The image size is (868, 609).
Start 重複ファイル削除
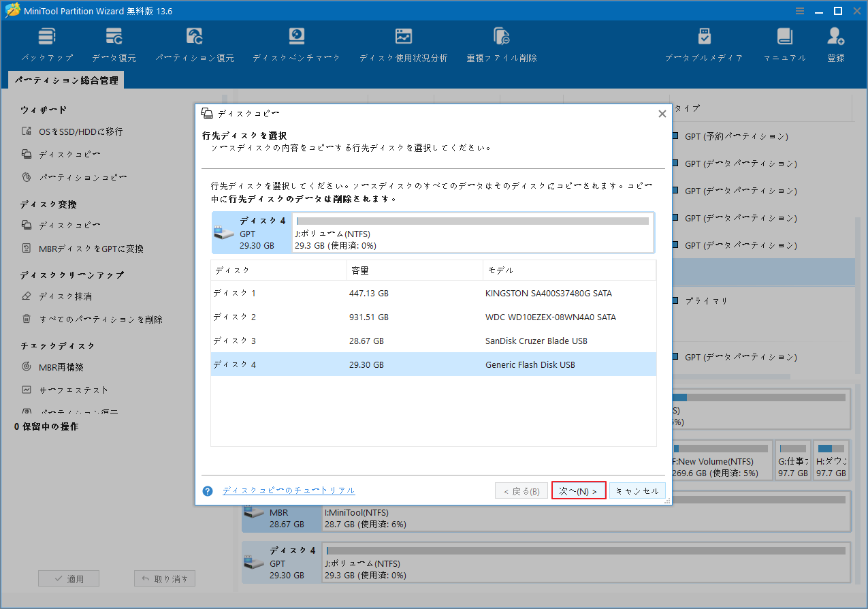(501, 42)
